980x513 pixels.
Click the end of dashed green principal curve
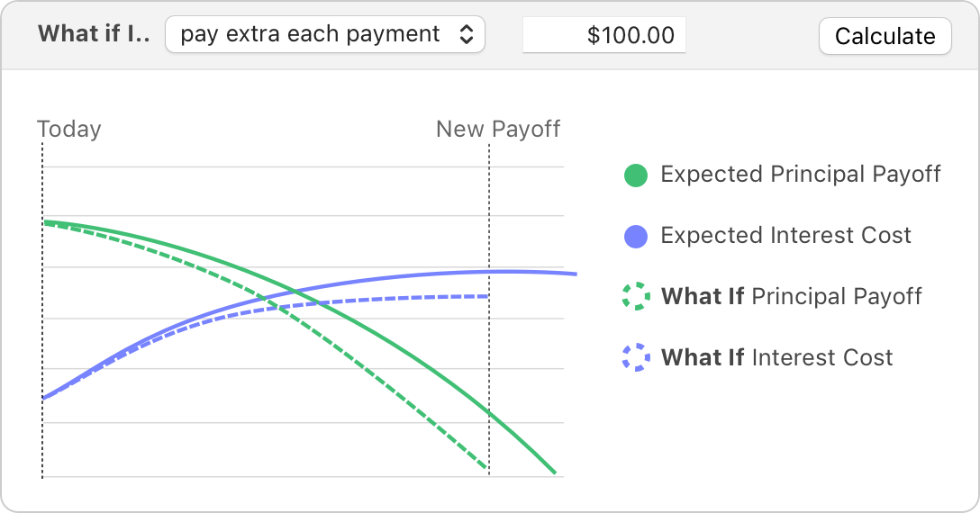(x=484, y=465)
